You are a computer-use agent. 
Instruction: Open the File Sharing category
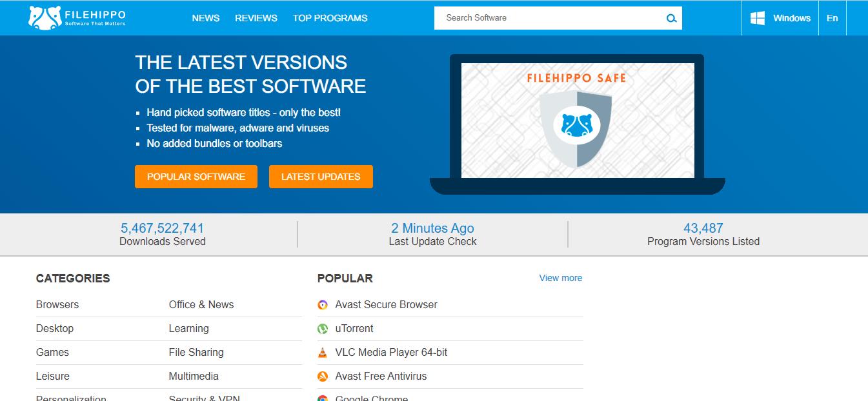point(196,353)
